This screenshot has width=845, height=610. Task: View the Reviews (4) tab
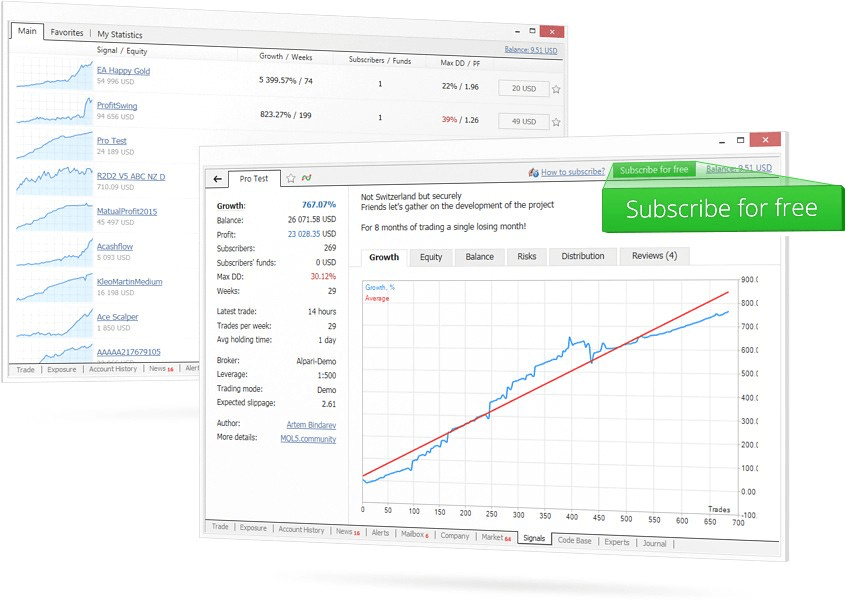(x=653, y=256)
